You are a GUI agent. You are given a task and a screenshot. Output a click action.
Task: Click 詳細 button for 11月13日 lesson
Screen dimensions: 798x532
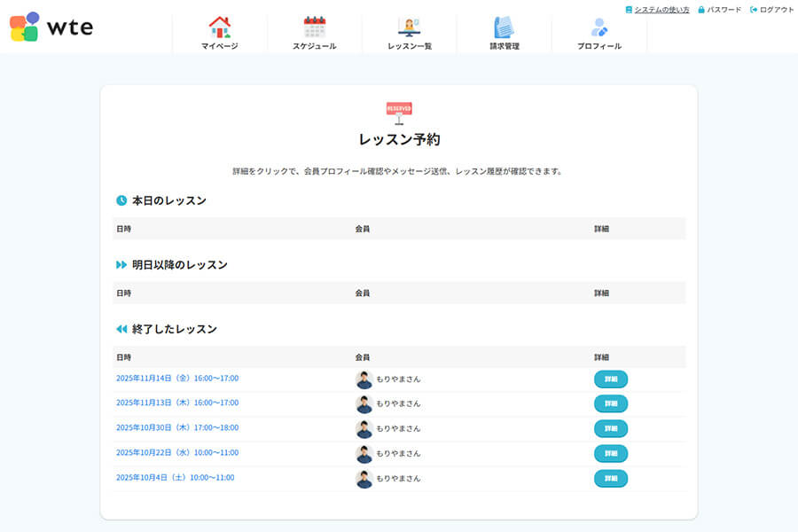tap(610, 404)
